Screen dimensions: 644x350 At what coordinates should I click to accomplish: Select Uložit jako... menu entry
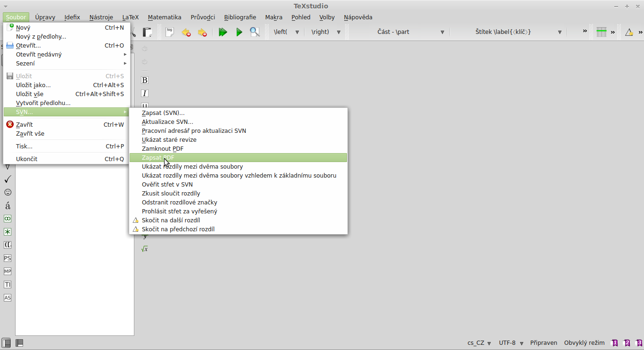point(66,85)
